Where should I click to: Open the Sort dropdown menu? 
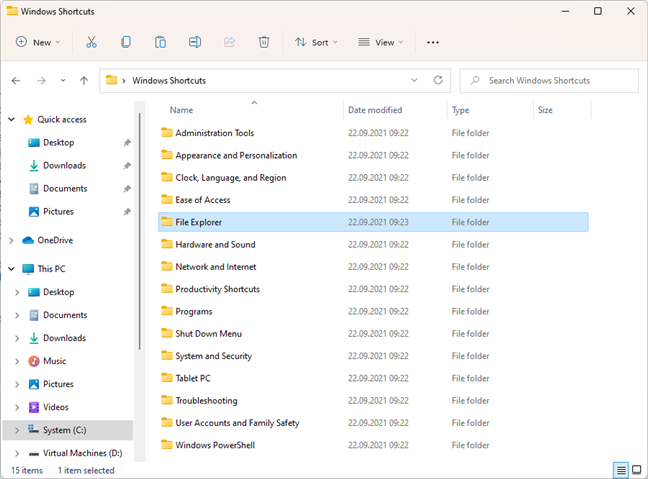(x=317, y=42)
